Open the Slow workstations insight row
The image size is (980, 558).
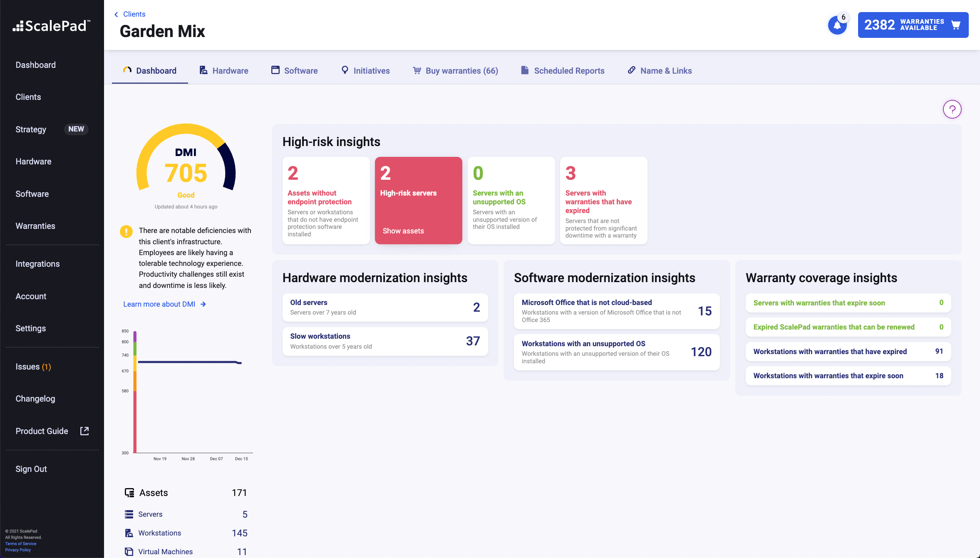click(x=385, y=341)
